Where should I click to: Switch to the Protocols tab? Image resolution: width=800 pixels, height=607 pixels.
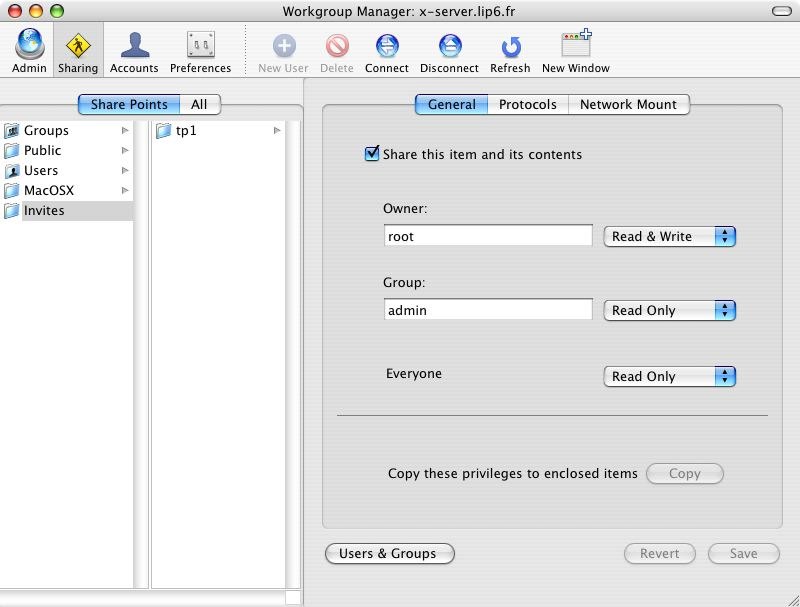(x=527, y=104)
